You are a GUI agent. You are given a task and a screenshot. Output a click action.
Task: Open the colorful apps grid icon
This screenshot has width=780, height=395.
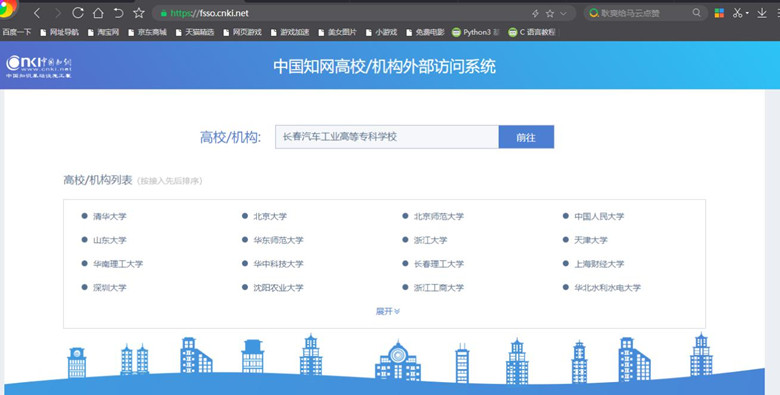pos(719,13)
